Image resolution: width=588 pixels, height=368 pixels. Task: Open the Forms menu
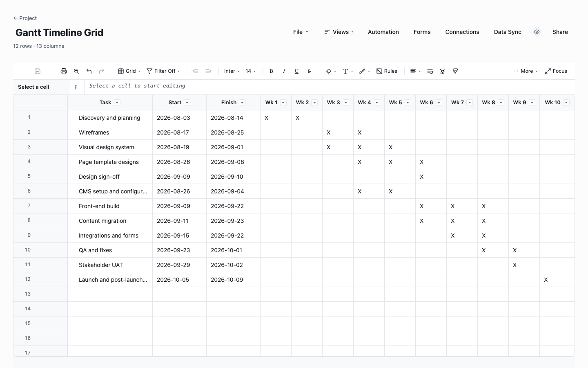pos(422,32)
